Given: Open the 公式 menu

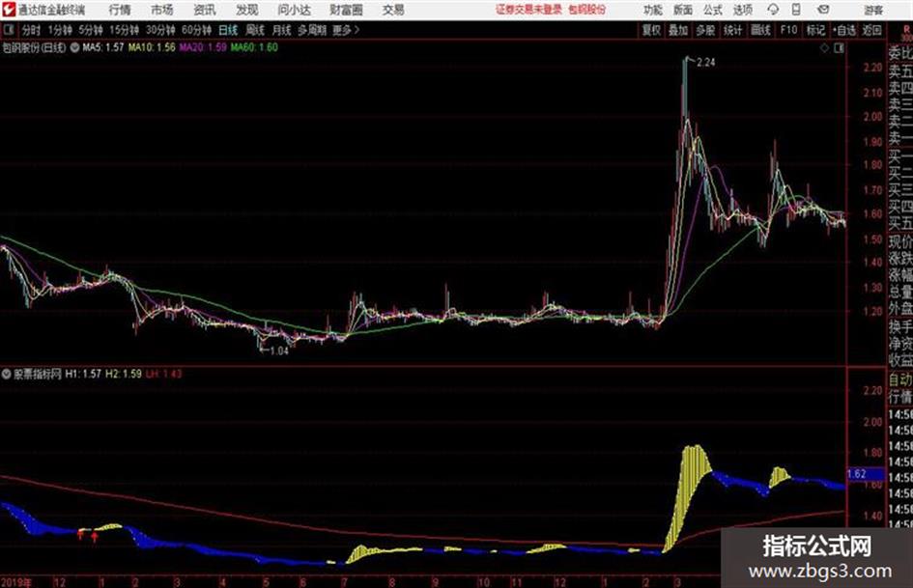Looking at the screenshot, I should point(712,10).
